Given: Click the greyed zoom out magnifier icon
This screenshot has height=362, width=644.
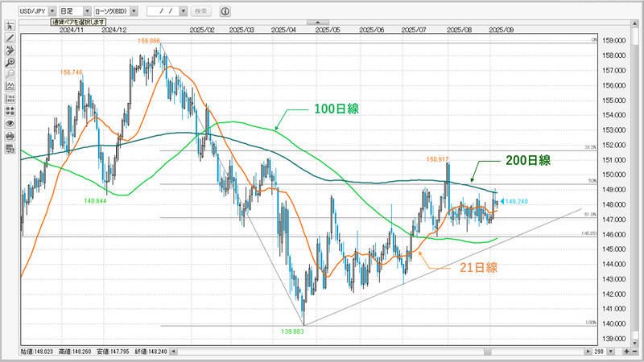Looking at the screenshot, I should [10, 74].
